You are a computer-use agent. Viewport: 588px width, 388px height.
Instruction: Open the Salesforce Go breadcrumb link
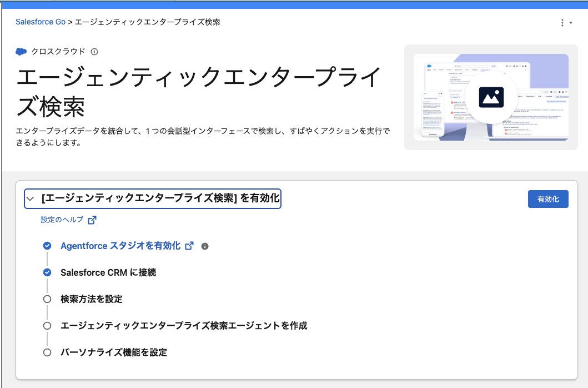pyautogui.click(x=41, y=22)
